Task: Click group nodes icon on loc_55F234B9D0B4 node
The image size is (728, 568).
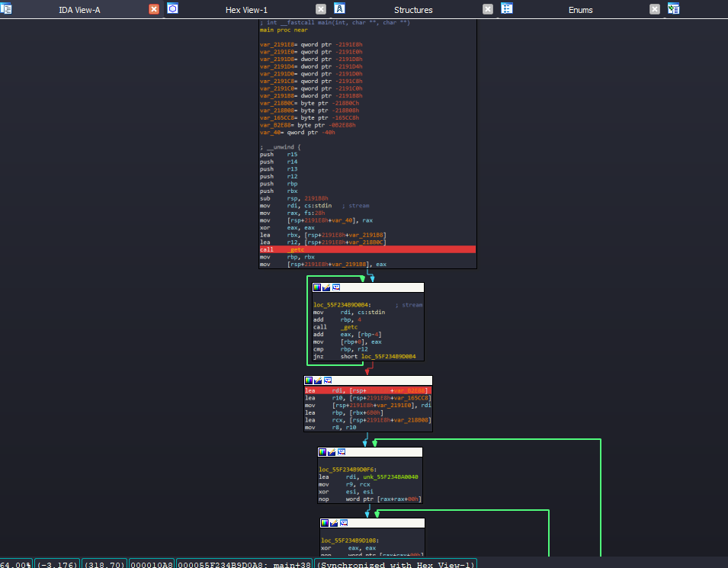Action: pos(336,287)
